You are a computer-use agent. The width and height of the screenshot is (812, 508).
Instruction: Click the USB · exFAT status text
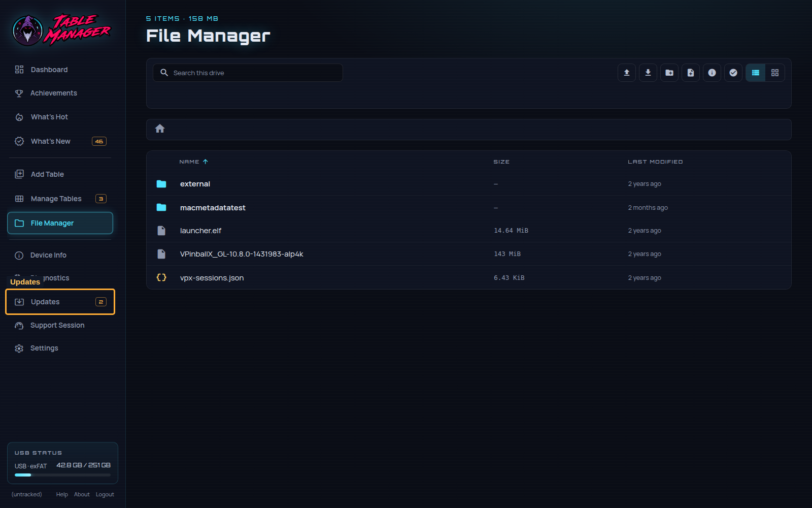point(30,466)
